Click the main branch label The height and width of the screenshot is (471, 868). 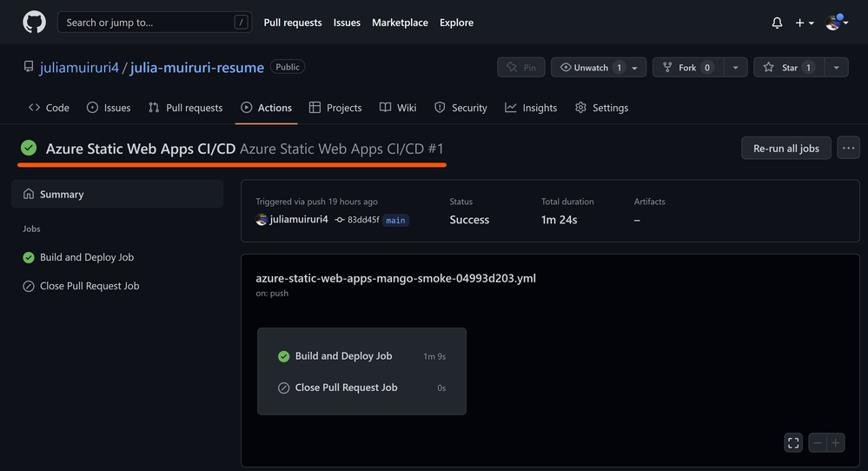(395, 220)
